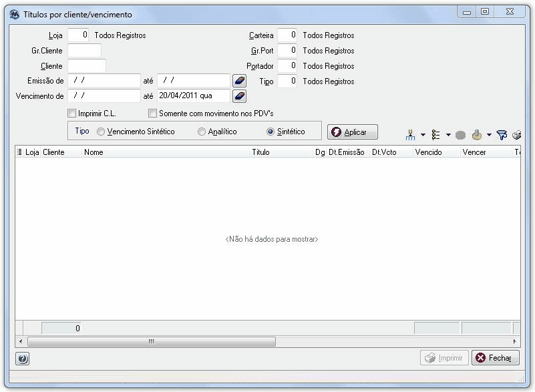Sort by the Vencer column header
This screenshot has width=535, height=392.
[x=486, y=152]
